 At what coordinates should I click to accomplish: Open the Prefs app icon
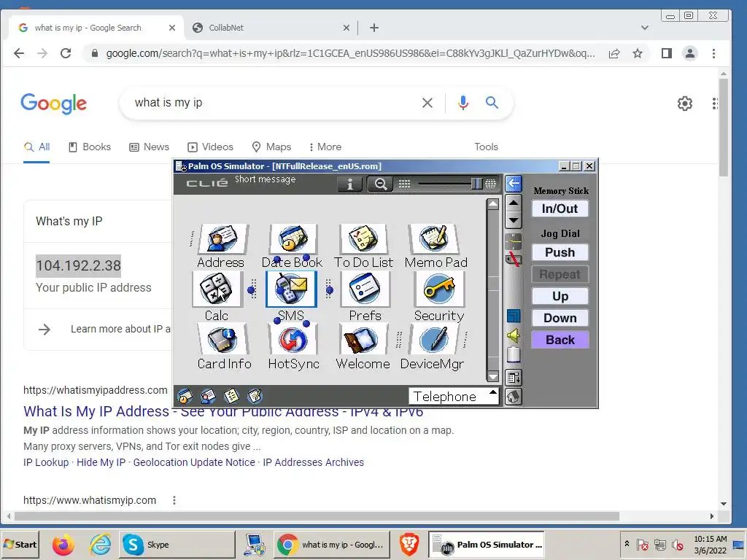click(x=365, y=289)
